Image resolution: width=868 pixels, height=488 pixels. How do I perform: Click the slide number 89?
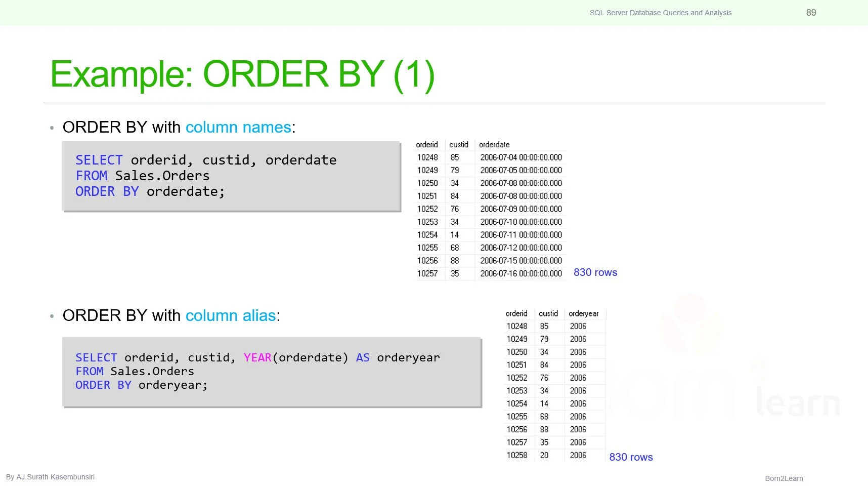pos(811,13)
